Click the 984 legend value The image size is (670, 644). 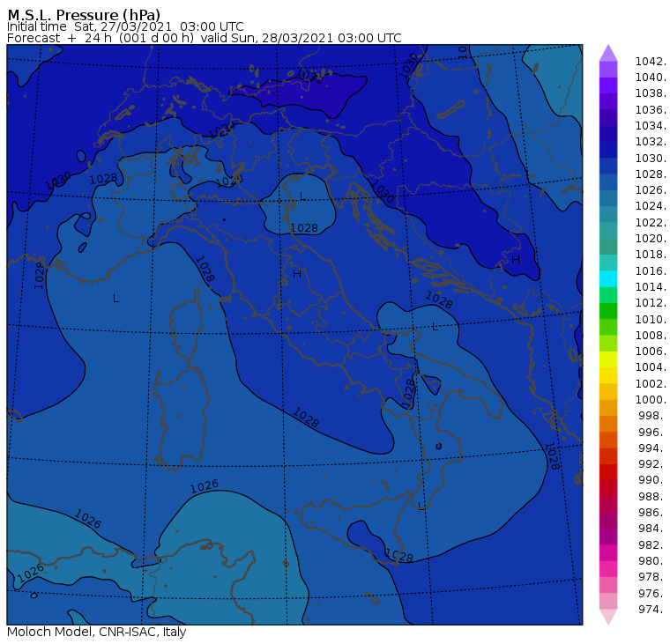651,529
